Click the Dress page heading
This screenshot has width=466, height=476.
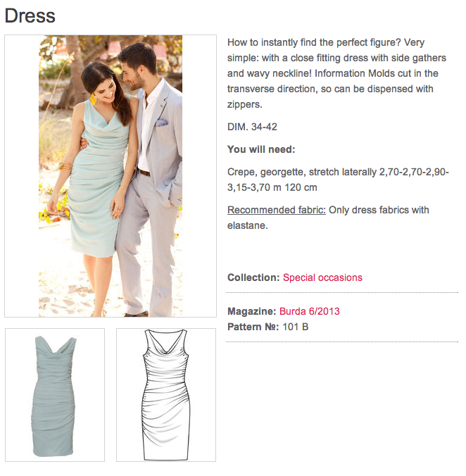pyautogui.click(x=30, y=15)
